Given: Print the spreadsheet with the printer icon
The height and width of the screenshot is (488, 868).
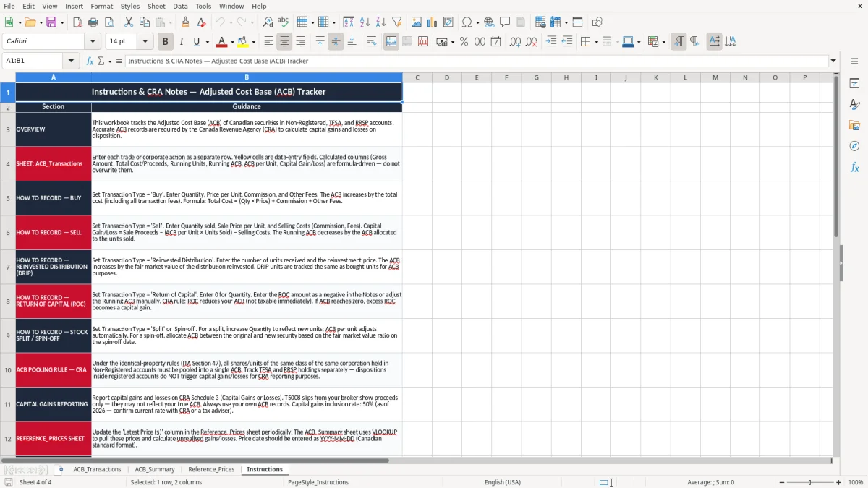Looking at the screenshot, I should pyautogui.click(x=94, y=22).
